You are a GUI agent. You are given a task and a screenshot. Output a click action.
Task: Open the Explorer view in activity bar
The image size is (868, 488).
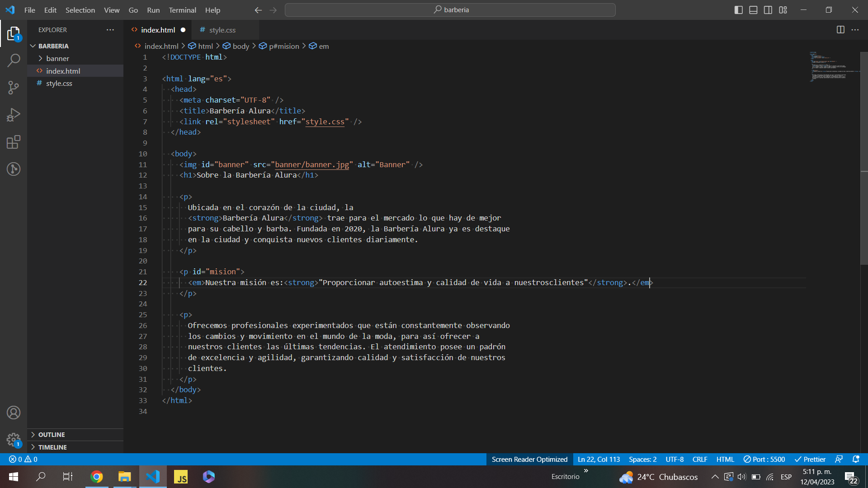tap(14, 34)
